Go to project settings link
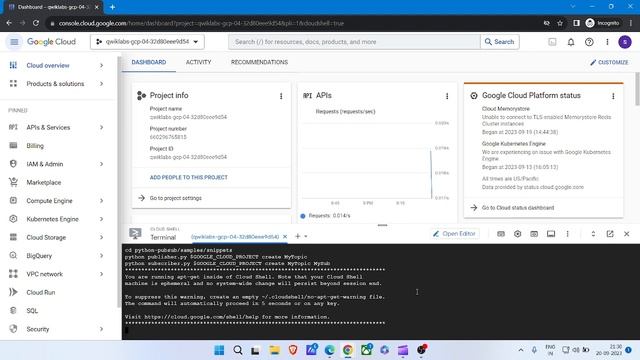The width and height of the screenshot is (640, 360). pos(176,198)
